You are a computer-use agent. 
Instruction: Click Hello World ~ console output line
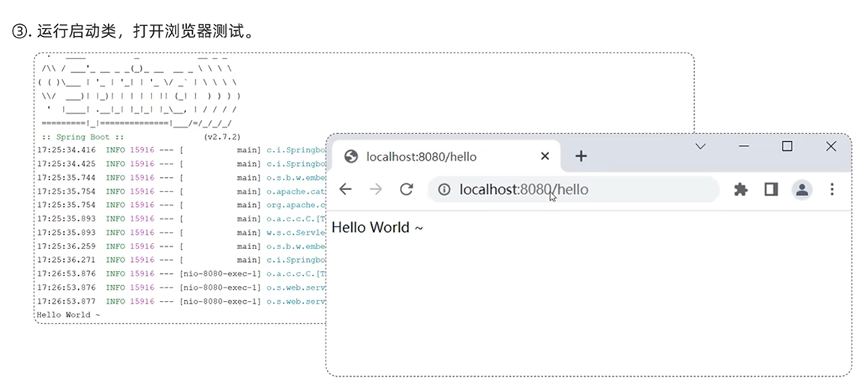68,315
